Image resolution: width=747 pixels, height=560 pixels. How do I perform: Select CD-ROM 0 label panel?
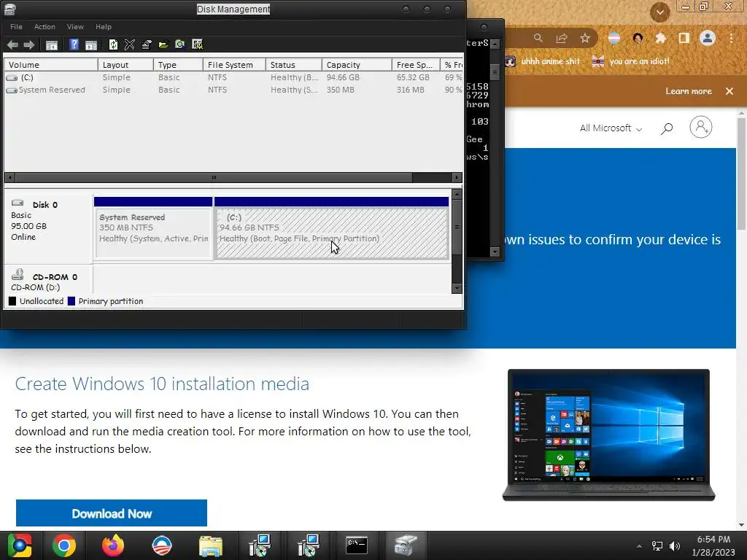pyautogui.click(x=48, y=280)
